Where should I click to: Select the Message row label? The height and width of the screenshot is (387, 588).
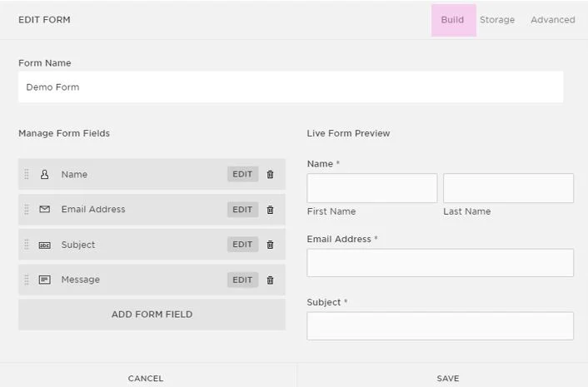click(x=81, y=280)
